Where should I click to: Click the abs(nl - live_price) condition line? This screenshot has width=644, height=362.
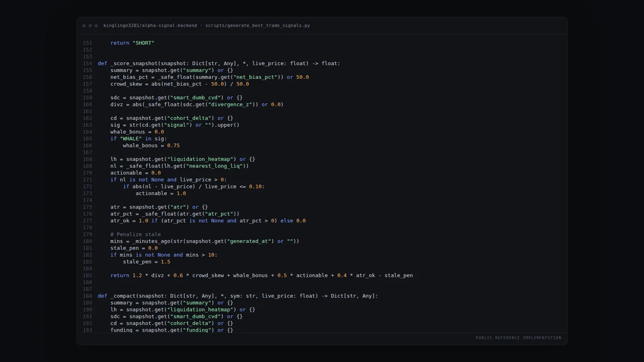point(194,187)
